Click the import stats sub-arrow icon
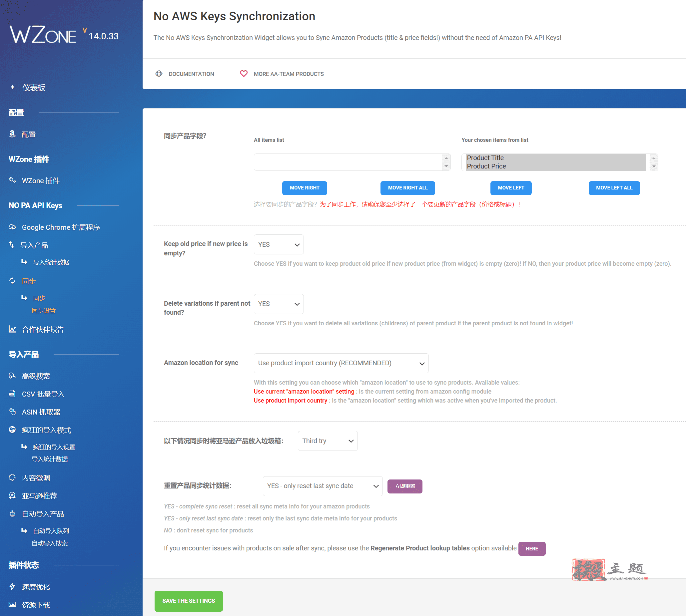 coord(24,262)
